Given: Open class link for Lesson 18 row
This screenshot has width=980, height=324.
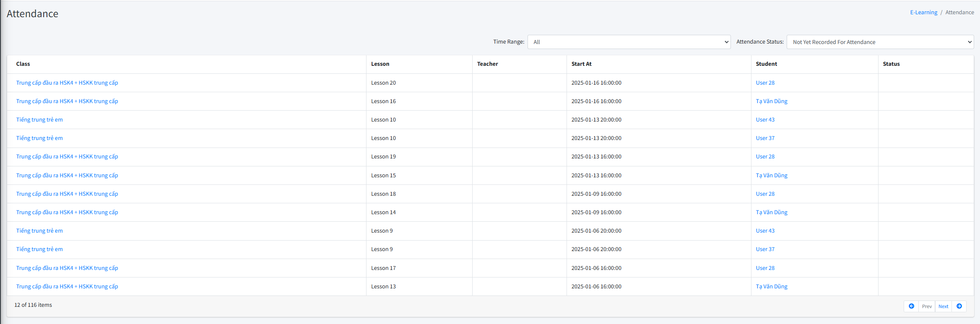Looking at the screenshot, I should (x=67, y=194).
